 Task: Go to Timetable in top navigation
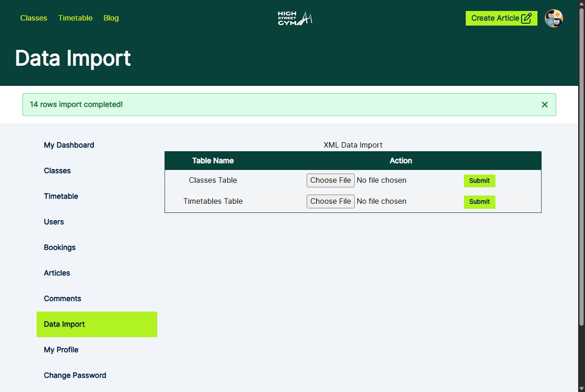75,18
